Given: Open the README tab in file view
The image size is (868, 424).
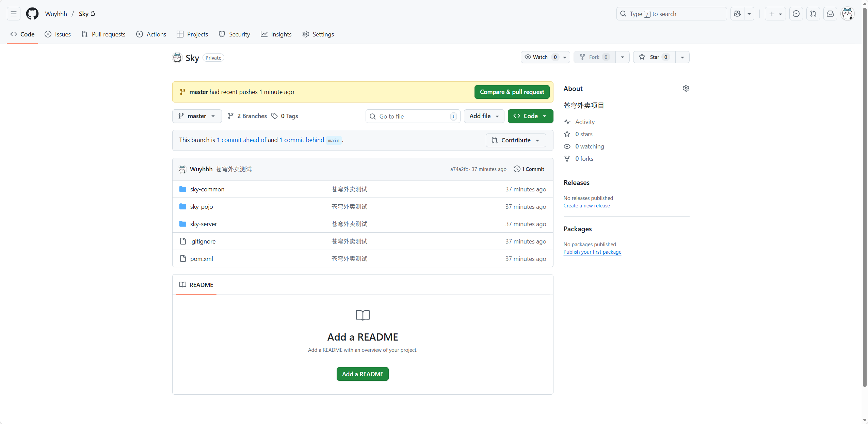Looking at the screenshot, I should click(x=196, y=285).
